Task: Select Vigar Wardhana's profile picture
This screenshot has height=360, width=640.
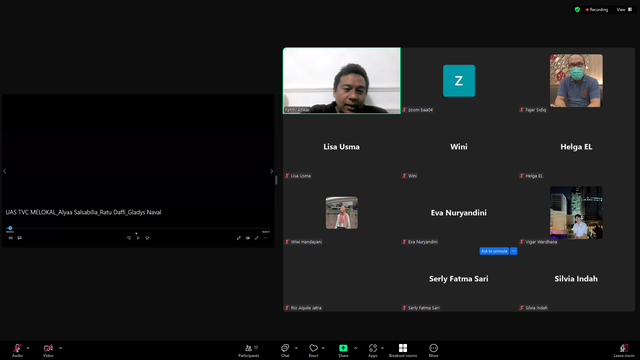Action: pyautogui.click(x=576, y=213)
